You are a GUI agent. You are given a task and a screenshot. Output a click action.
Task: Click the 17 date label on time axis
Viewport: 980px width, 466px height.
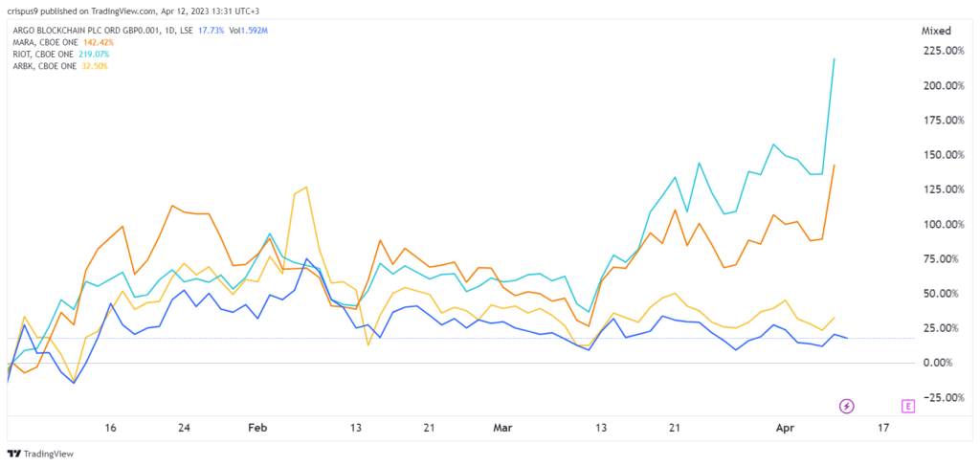tap(883, 428)
